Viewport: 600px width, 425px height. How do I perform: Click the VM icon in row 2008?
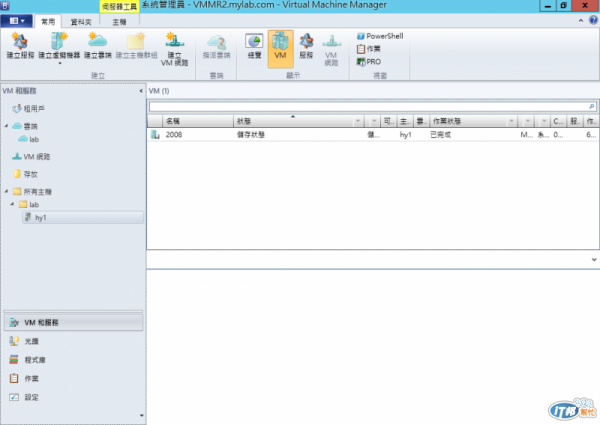pos(155,134)
